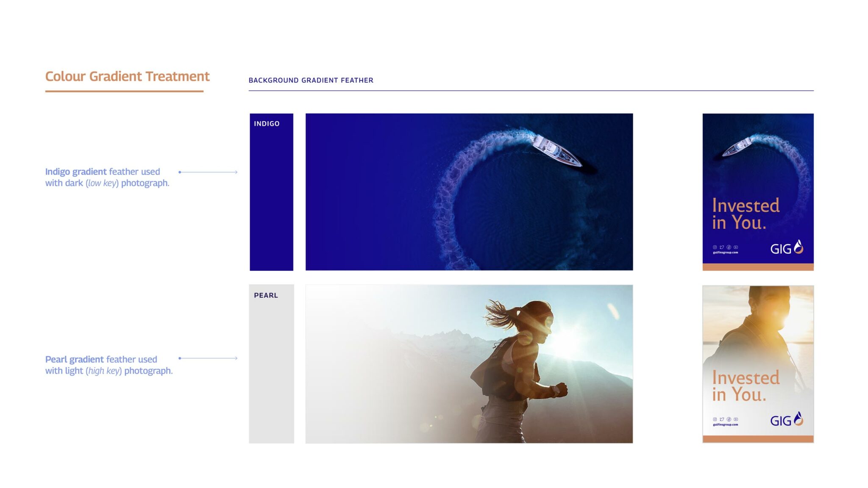Click the Twitter bird icon on indigo poster
The height and width of the screenshot is (488, 868).
[x=722, y=247]
